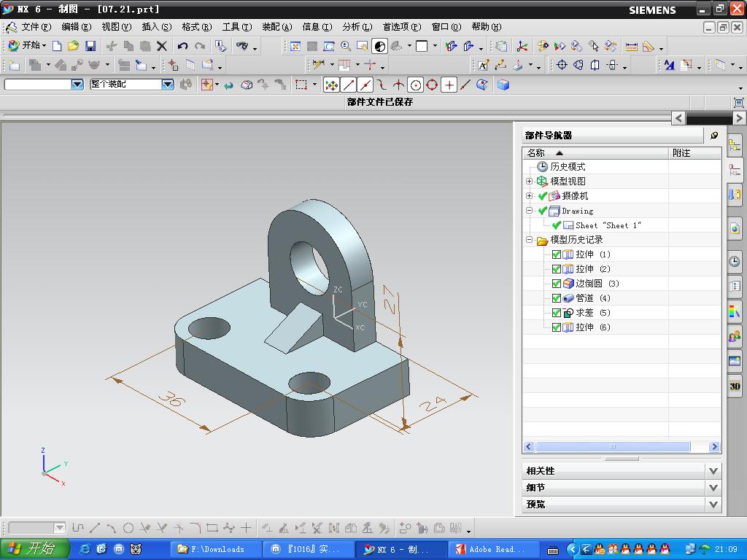Open the History clock tab in resource bar
This screenshot has height=560, width=747.
point(735,261)
